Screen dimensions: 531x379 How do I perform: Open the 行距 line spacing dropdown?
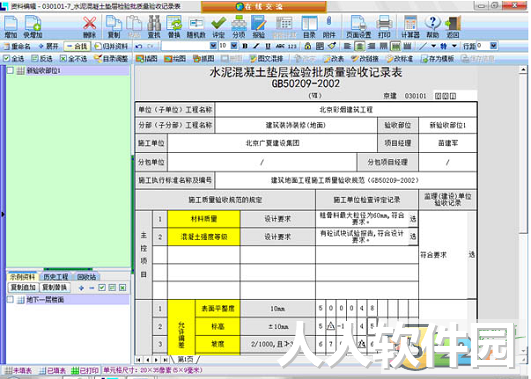(x=493, y=46)
